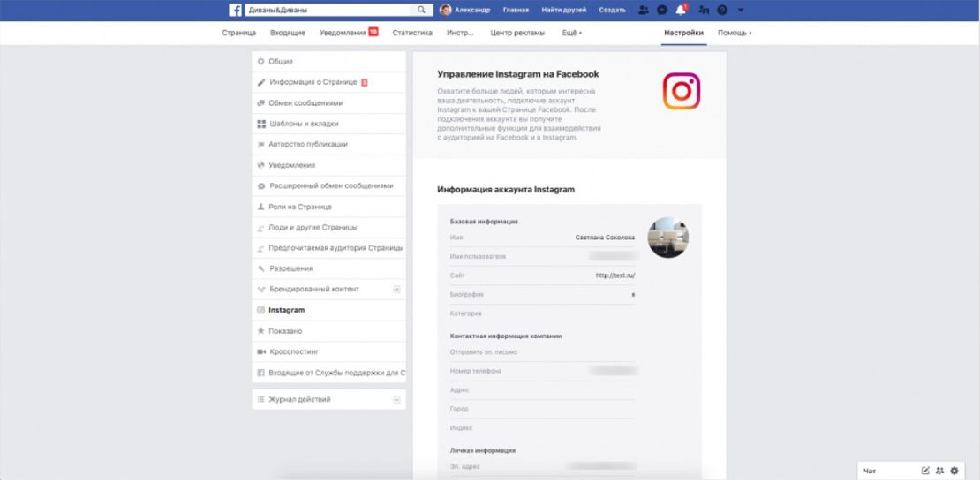Open the Страница tab
Viewport: 980px width, 483px height.
[x=238, y=34]
